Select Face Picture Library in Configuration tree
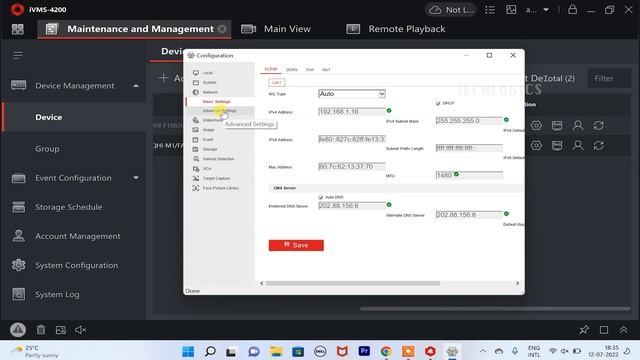This screenshot has height=360, width=640. click(220, 188)
